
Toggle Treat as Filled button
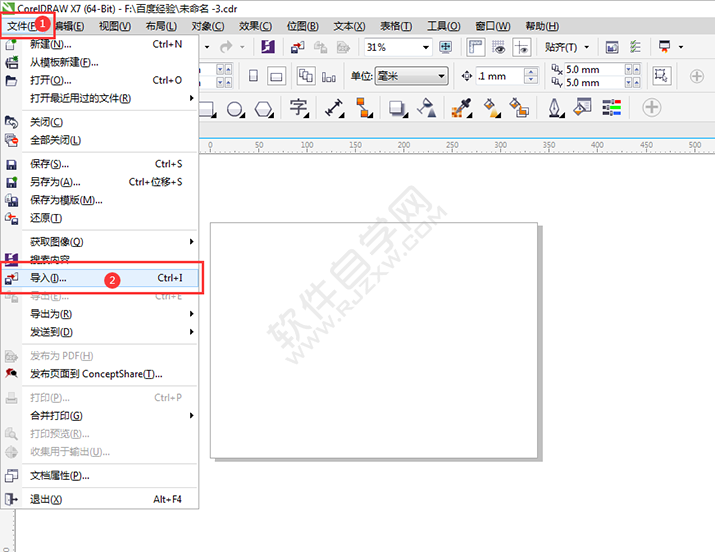pos(661,76)
